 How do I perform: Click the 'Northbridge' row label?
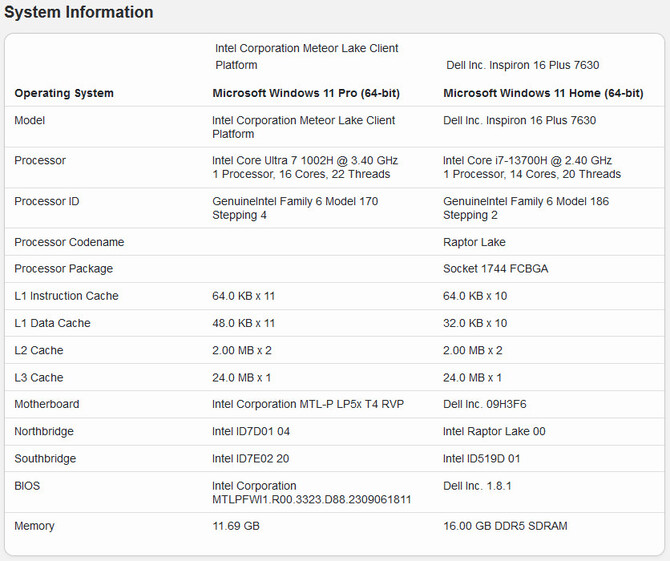click(44, 432)
